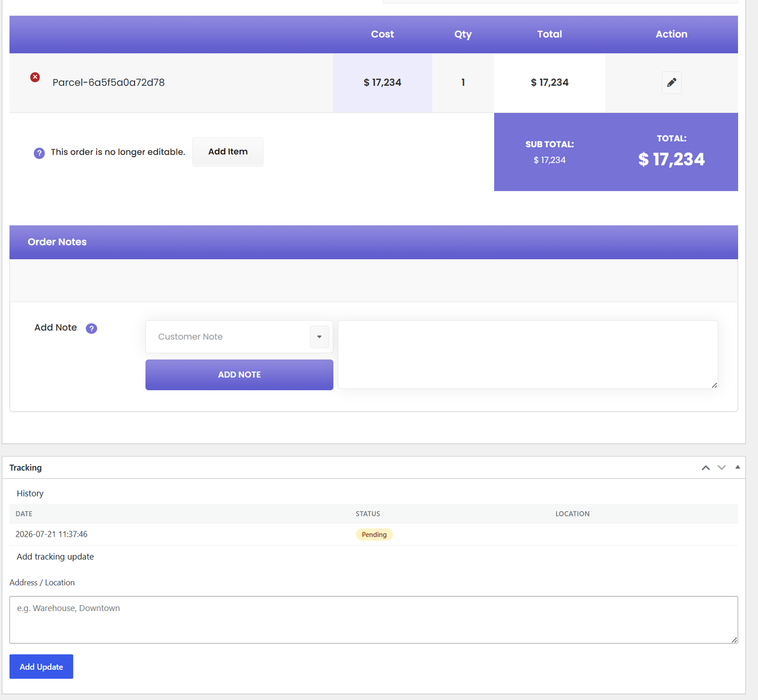Focus the order note text area

[528, 355]
